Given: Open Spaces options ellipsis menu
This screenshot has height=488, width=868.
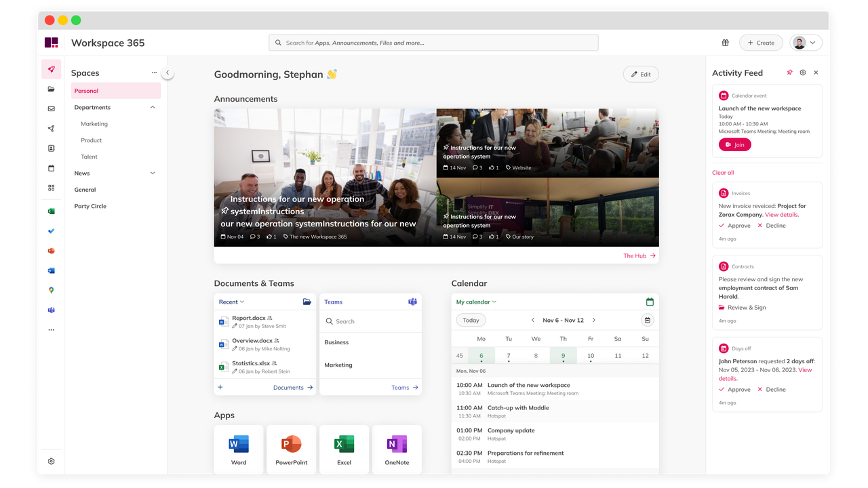Looking at the screenshot, I should [x=154, y=73].
